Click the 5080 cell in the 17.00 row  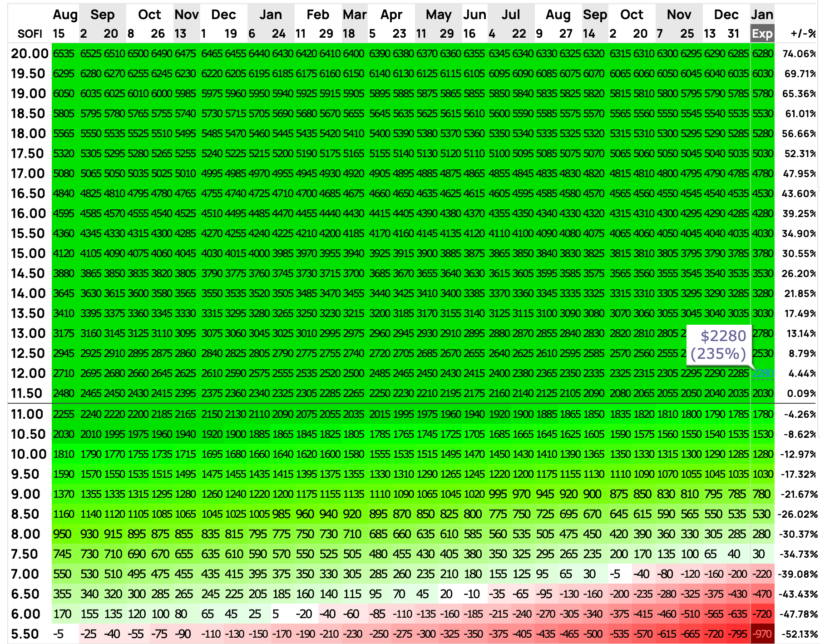[64, 173]
